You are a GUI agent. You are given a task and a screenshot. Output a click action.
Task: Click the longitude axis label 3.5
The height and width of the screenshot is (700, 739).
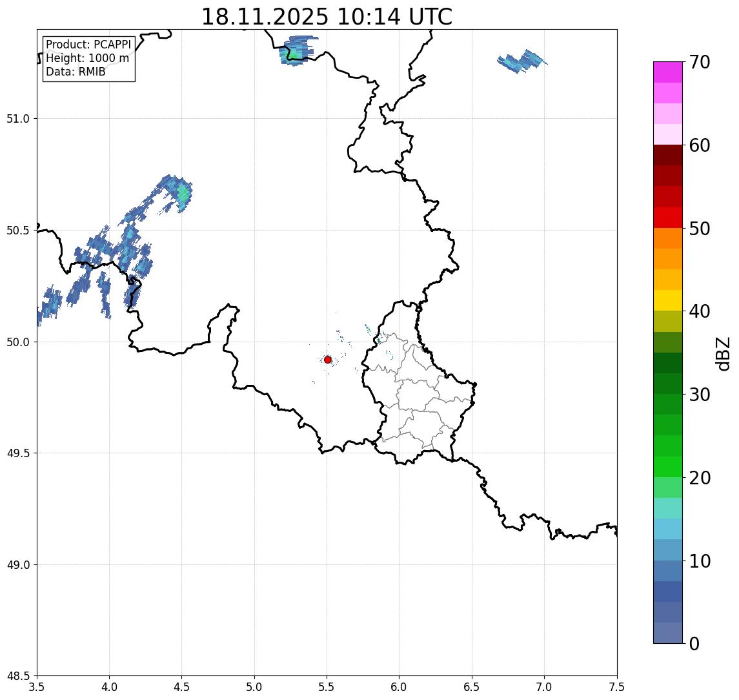point(37,687)
